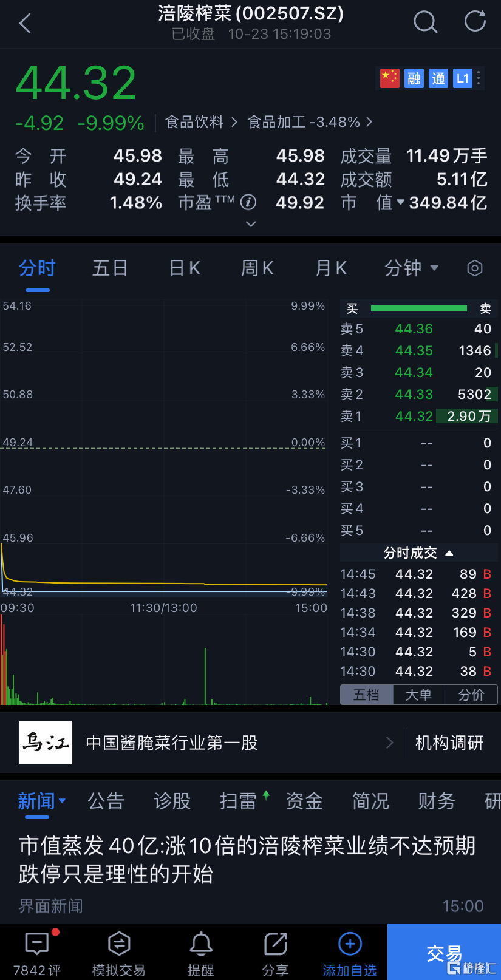Tap the 成交量 11.49万手 value
501x980 pixels.
tap(446, 156)
